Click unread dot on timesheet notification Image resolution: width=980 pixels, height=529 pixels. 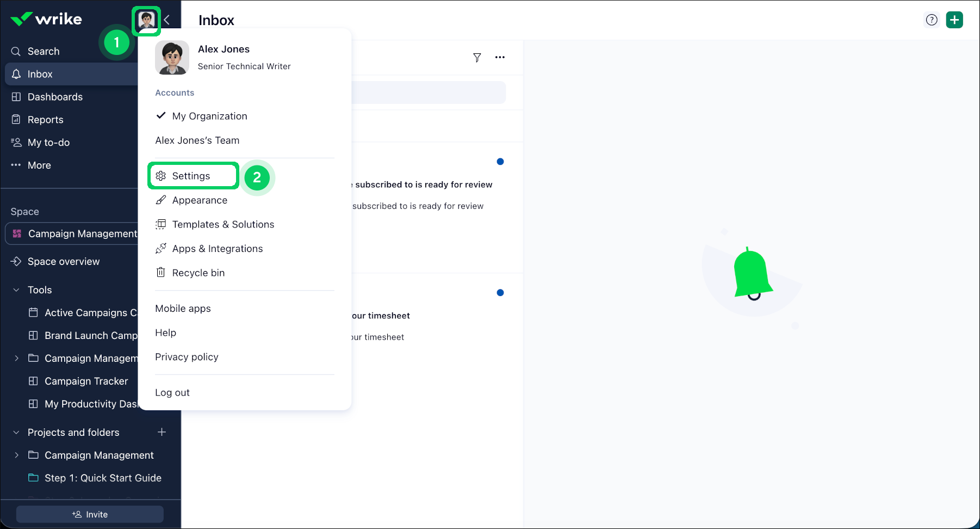500,293
